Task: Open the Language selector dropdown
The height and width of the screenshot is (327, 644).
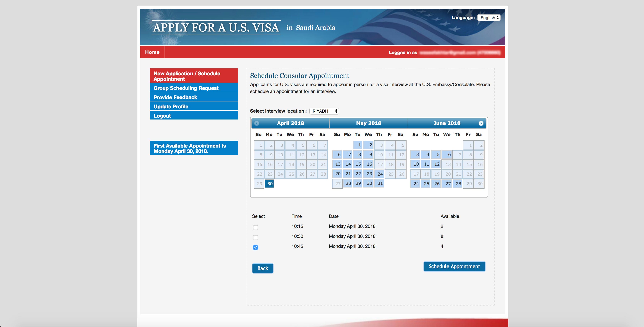Action: [489, 18]
